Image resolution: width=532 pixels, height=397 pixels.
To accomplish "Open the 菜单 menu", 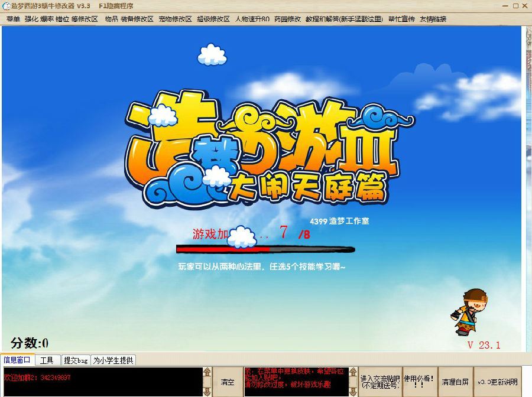I will pyautogui.click(x=13, y=19).
